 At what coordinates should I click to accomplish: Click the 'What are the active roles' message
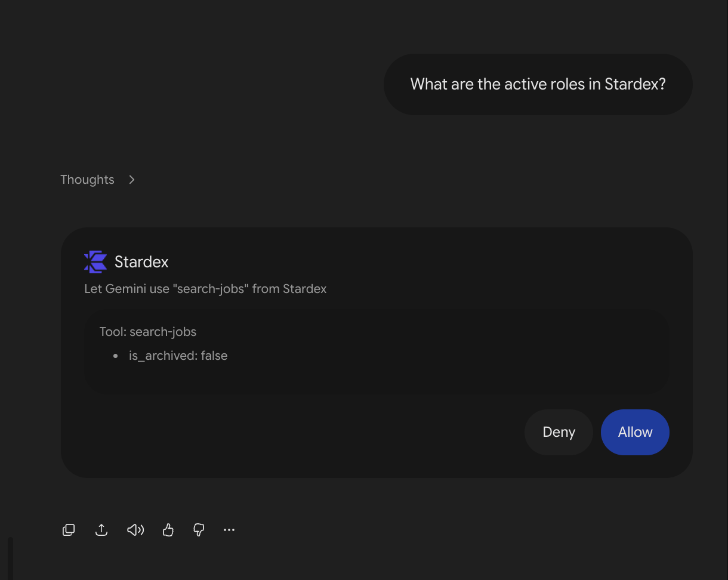click(x=538, y=84)
